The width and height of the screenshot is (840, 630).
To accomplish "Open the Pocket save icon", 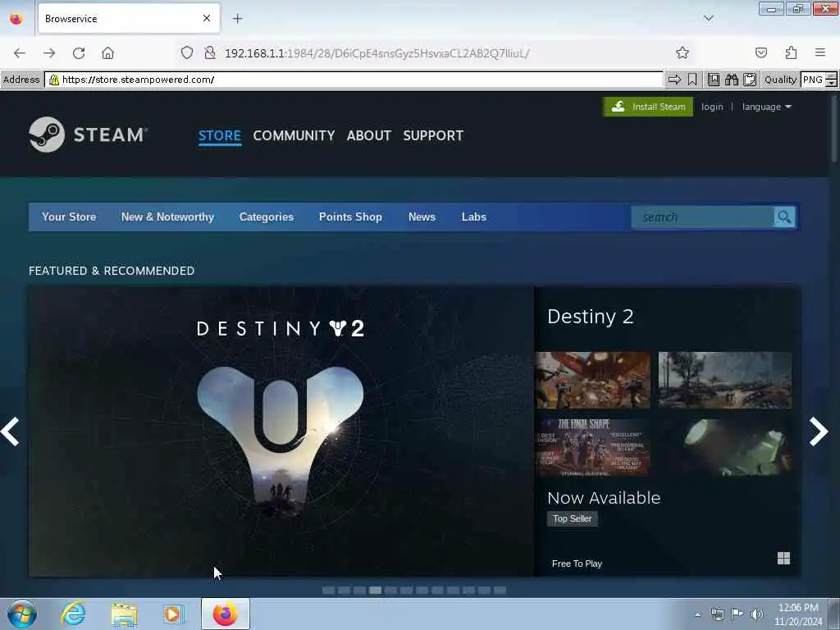I will pos(760,52).
